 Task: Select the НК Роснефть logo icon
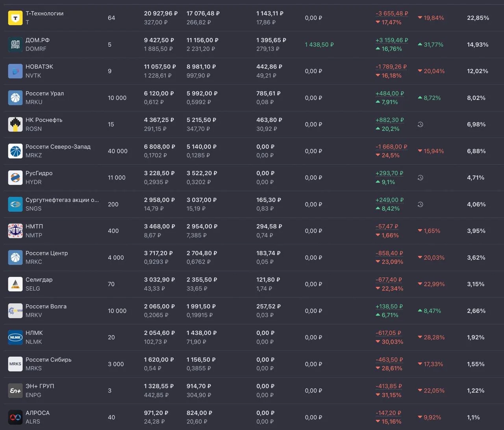click(x=15, y=124)
